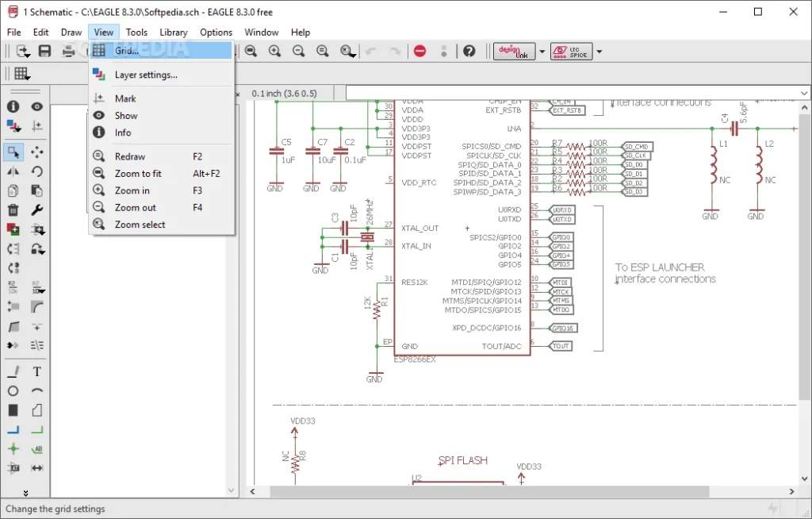Click the red Stop command icon

click(420, 51)
